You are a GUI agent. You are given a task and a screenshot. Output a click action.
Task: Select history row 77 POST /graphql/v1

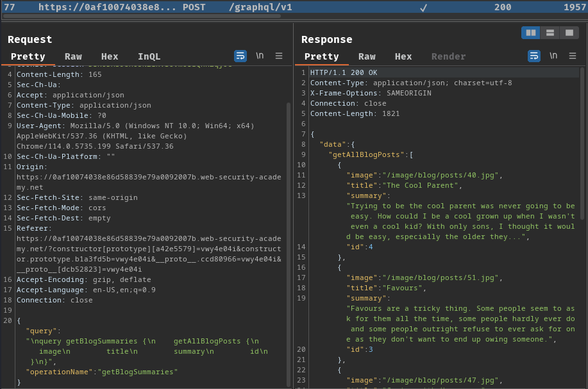point(294,7)
